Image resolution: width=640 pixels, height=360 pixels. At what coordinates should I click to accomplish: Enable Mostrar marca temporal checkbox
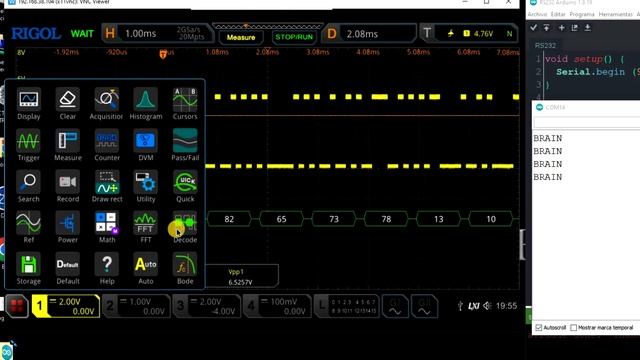[x=573, y=328]
